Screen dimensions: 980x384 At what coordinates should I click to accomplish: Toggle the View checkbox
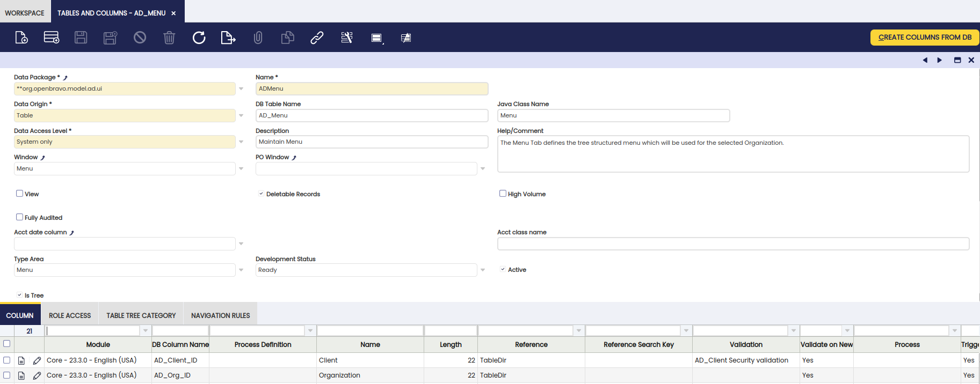19,194
